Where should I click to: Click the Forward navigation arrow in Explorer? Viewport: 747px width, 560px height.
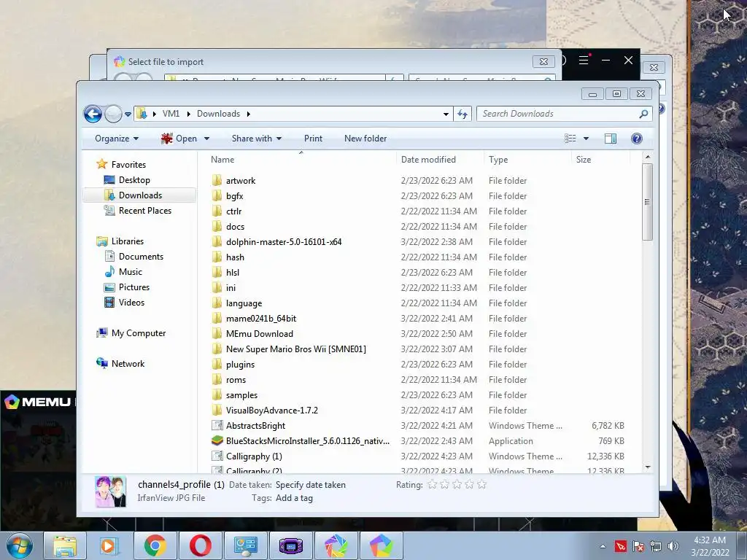click(113, 114)
